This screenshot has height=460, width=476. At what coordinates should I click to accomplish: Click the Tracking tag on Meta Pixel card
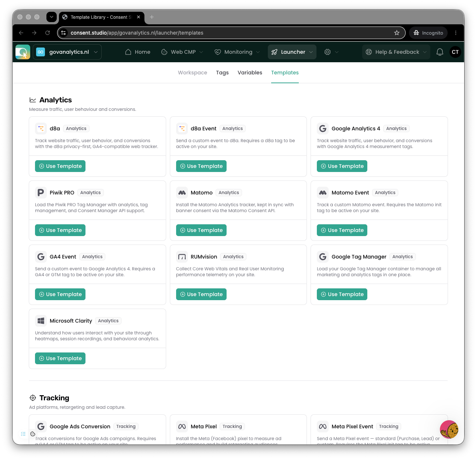(x=232, y=426)
